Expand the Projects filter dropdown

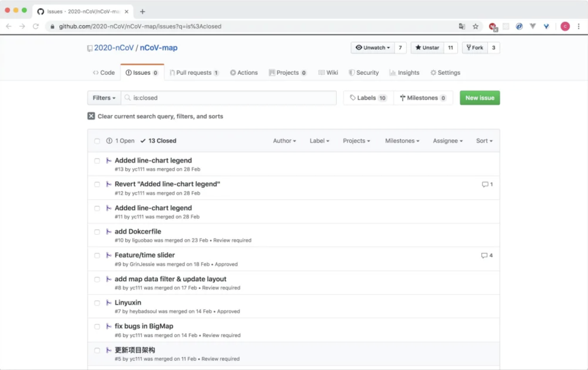pyautogui.click(x=356, y=141)
